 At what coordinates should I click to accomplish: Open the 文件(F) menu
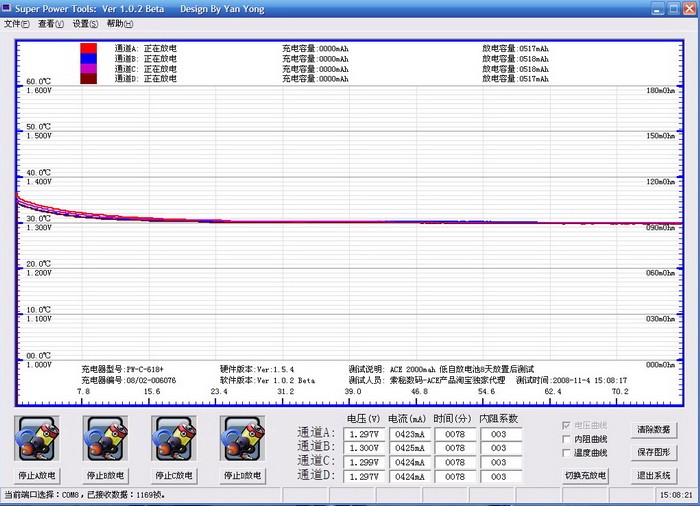(x=17, y=24)
